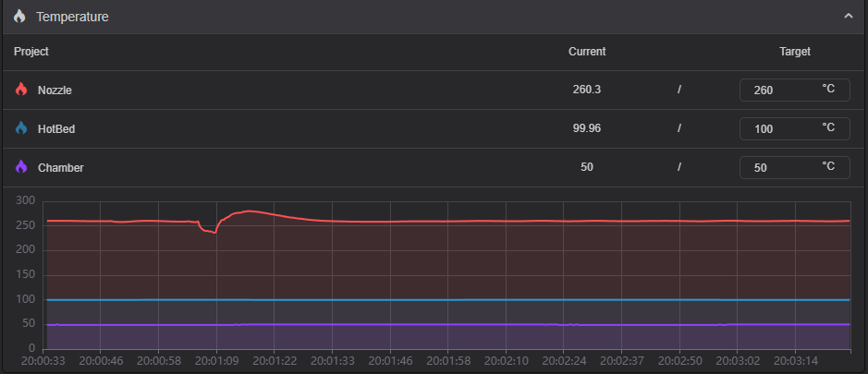Collapse the Temperature panel using the chevron
Image resolution: width=868 pixels, height=374 pixels.
848,17
